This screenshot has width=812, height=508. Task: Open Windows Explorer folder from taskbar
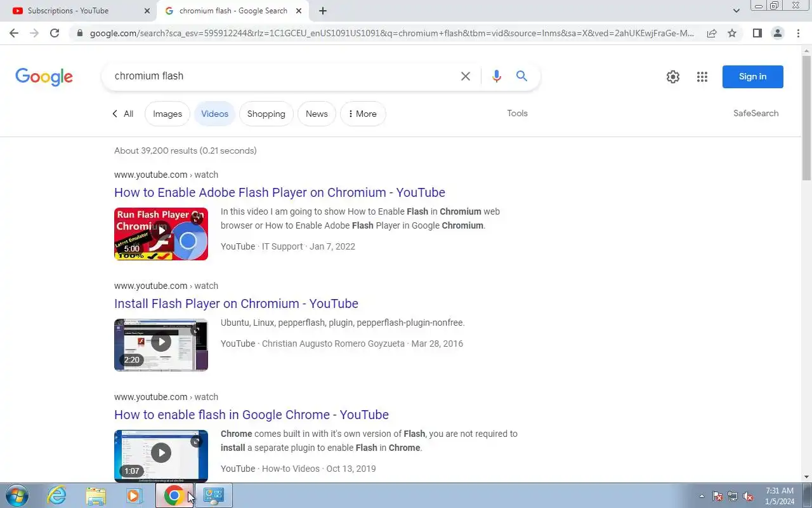96,496
